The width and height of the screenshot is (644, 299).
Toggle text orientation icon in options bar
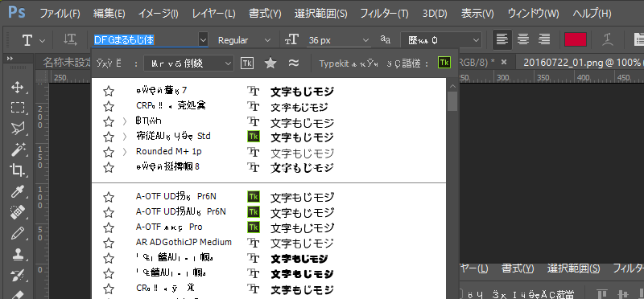pos(70,39)
